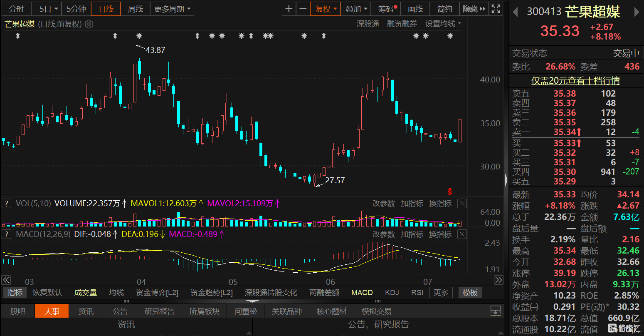Toggle 深股通 overlay
Image resolution: width=644 pixels, height=336 pixels.
pyautogui.click(x=368, y=24)
